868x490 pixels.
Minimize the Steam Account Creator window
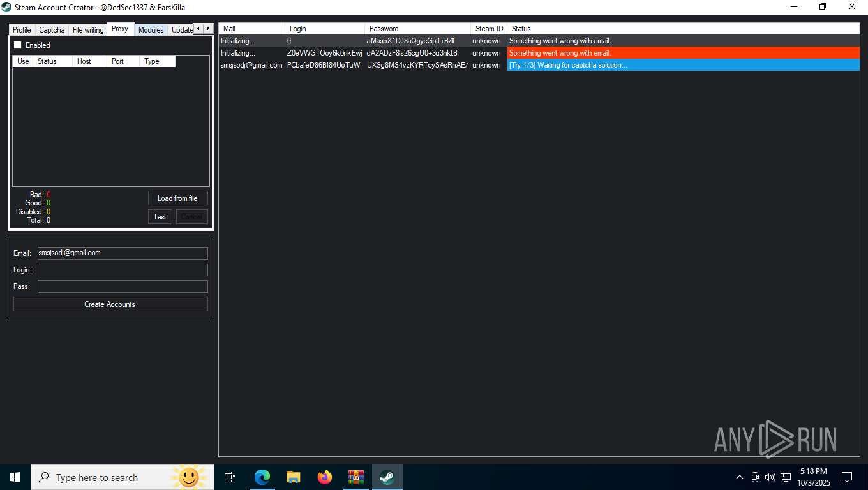point(794,7)
